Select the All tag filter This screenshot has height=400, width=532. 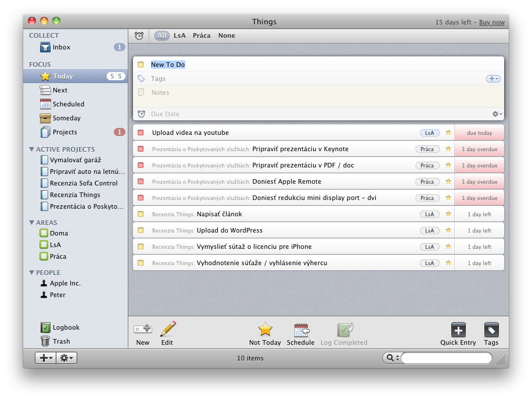click(162, 35)
